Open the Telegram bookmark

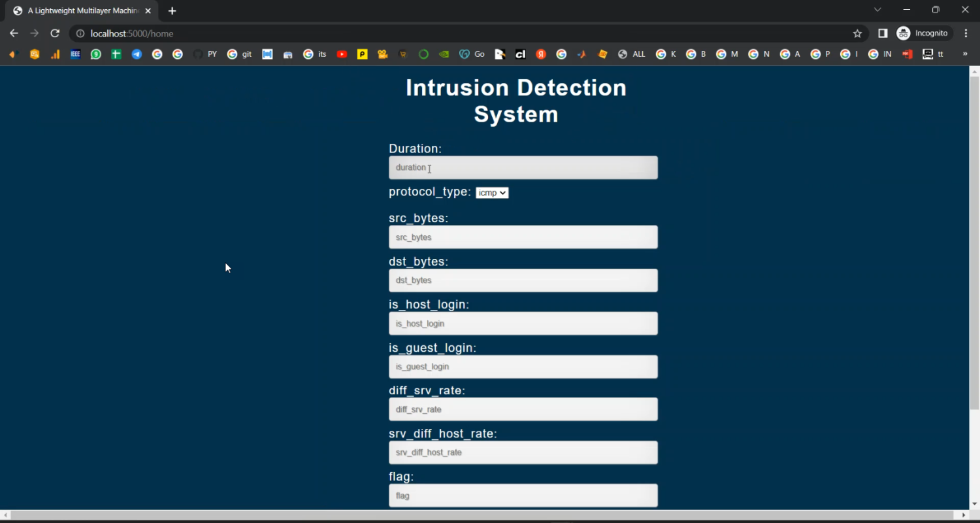coord(137,54)
